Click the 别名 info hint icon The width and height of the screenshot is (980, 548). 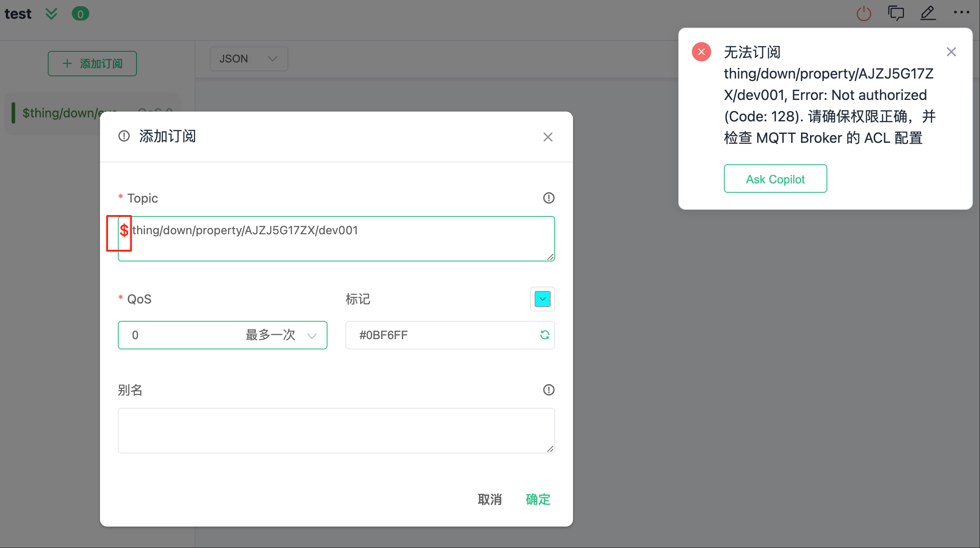coord(548,390)
